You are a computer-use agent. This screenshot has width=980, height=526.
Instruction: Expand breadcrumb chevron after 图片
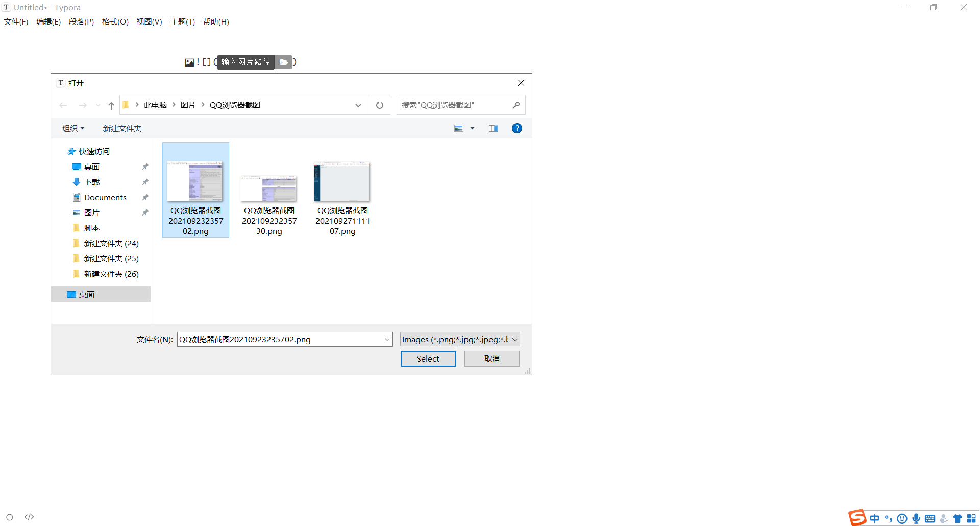point(203,105)
